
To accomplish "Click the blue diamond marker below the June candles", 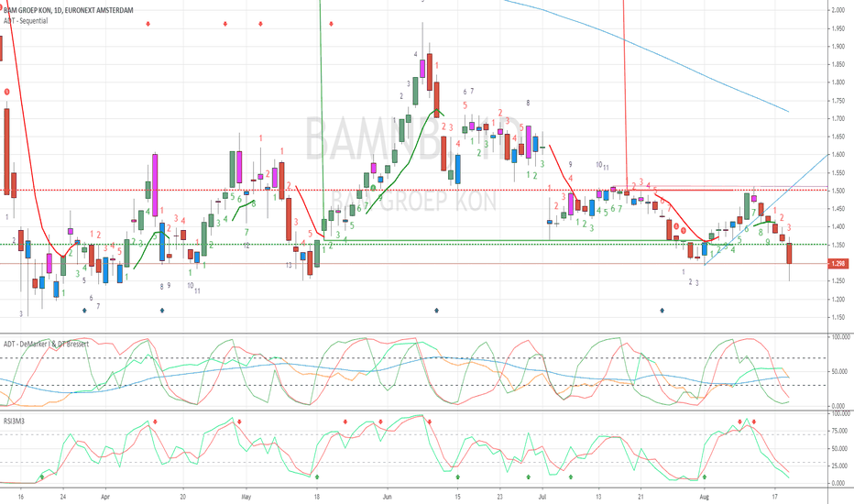I will pos(437,311).
